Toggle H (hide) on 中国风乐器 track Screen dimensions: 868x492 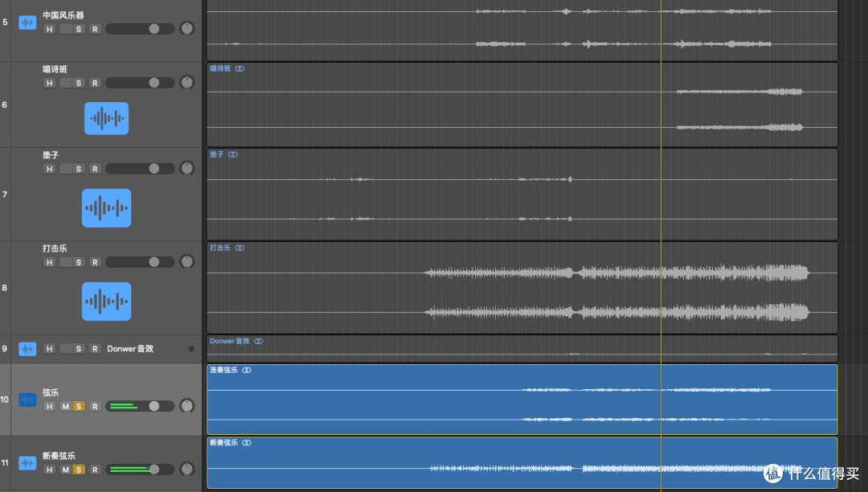(50, 29)
